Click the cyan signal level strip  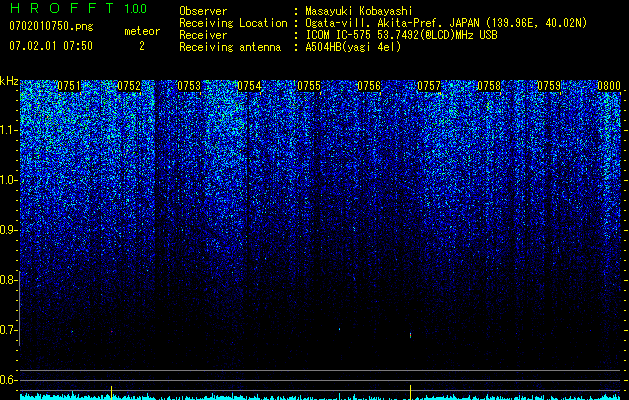(x=320, y=397)
